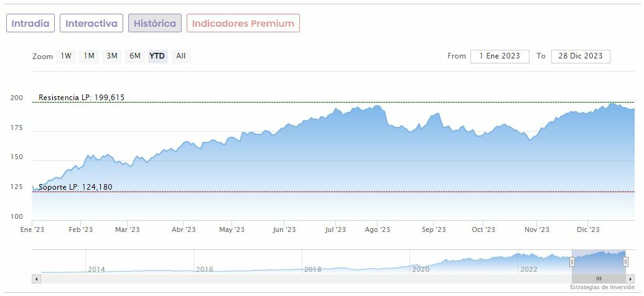The height and width of the screenshot is (296, 644).
Task: Select the 6M zoom option
Action: coord(135,56)
